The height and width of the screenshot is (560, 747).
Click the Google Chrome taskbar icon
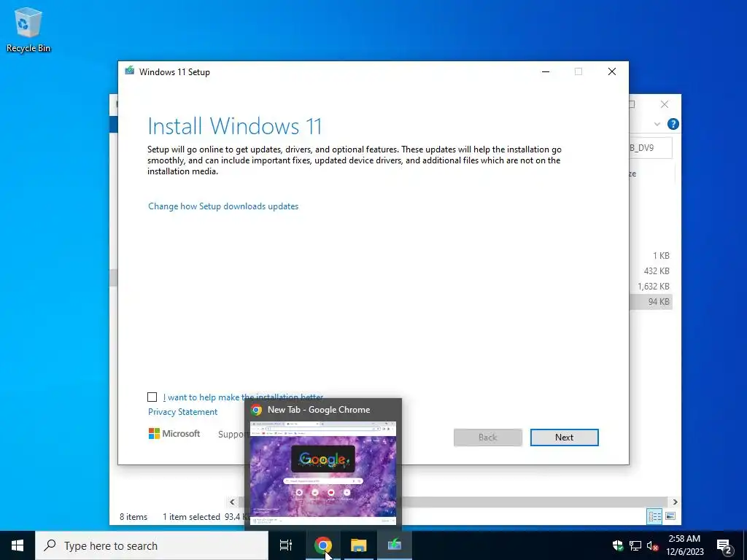[323, 545]
